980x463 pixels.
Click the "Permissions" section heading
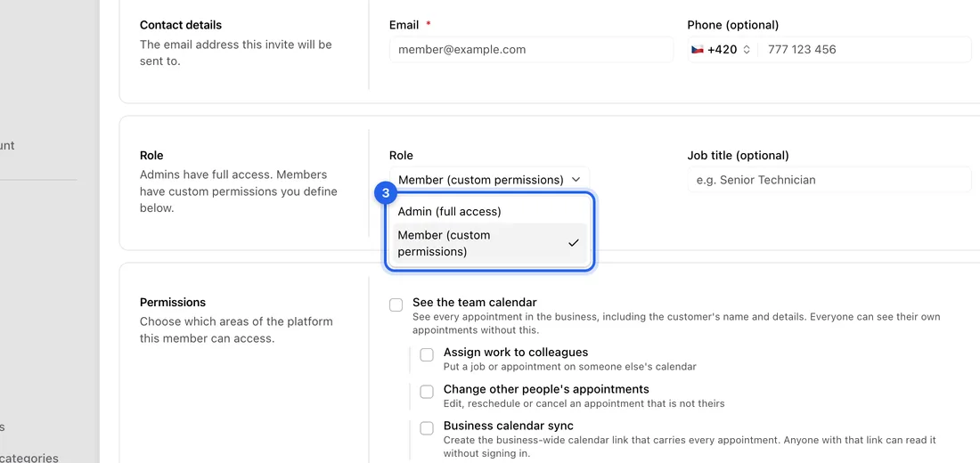(x=173, y=302)
